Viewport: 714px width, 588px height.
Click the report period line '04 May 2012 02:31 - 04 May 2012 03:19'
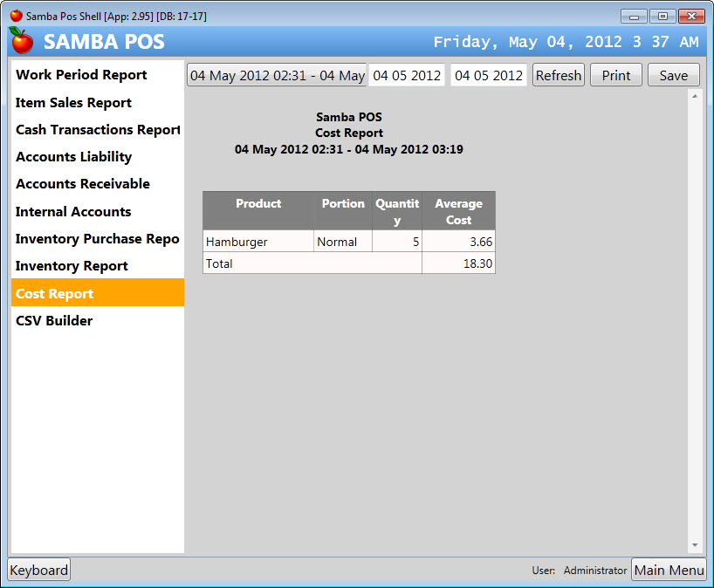[349, 149]
